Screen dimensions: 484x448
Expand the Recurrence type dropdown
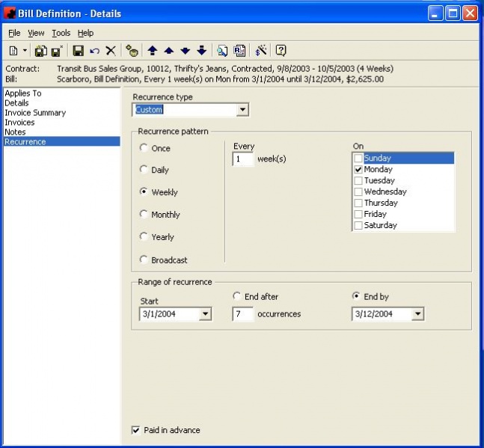tap(242, 110)
